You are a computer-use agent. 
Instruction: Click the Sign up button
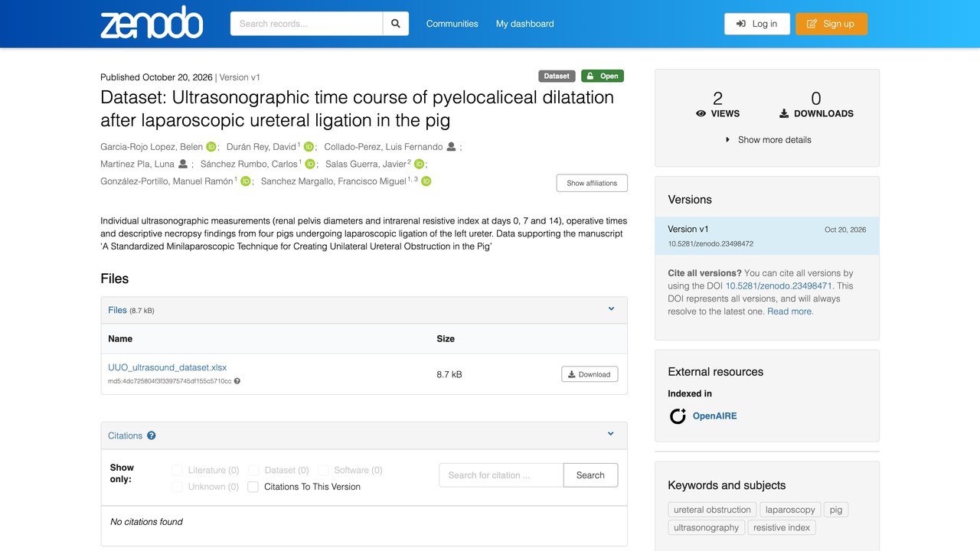[831, 24]
